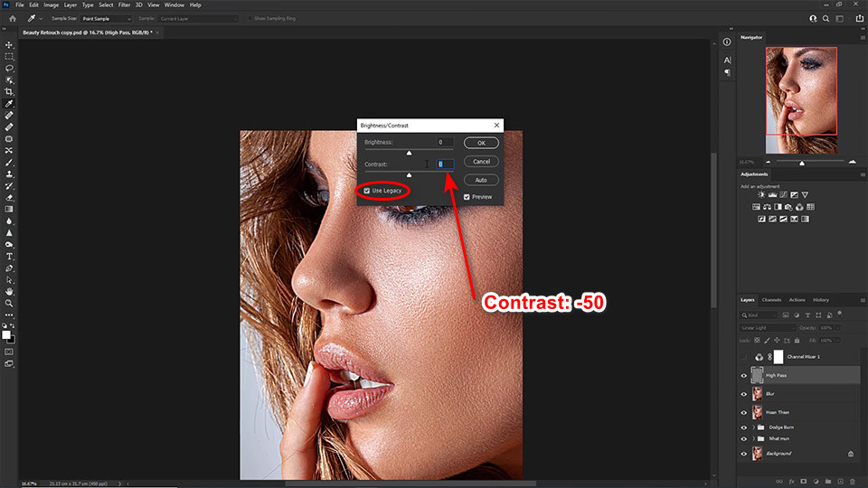Uncheck the Use Legacy checkbox
This screenshot has height=488, width=868.
point(366,191)
